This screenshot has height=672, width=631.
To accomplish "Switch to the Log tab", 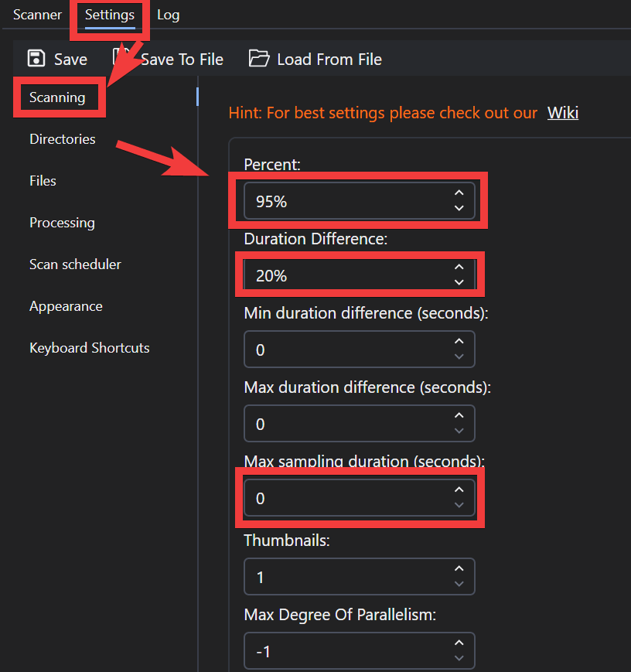I will tap(168, 15).
